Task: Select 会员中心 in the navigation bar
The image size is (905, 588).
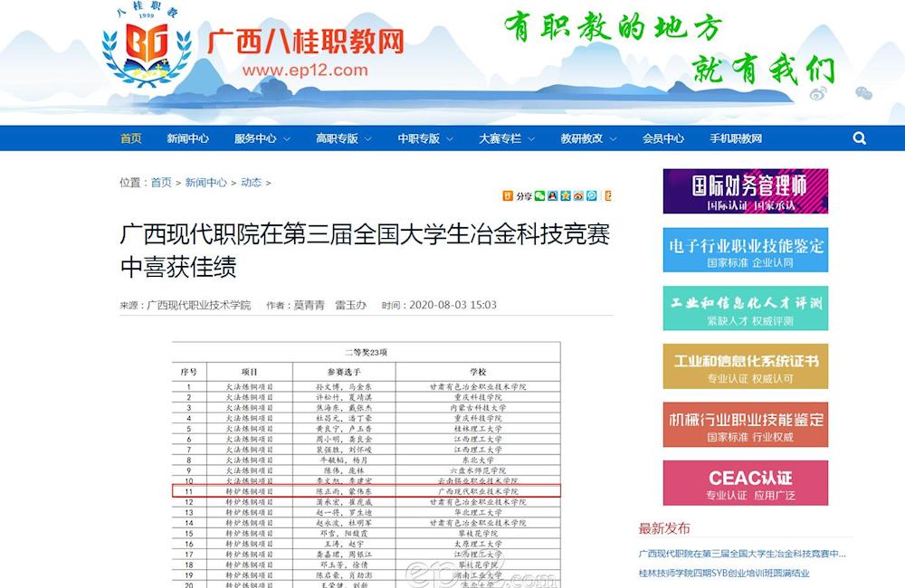Action: click(662, 138)
